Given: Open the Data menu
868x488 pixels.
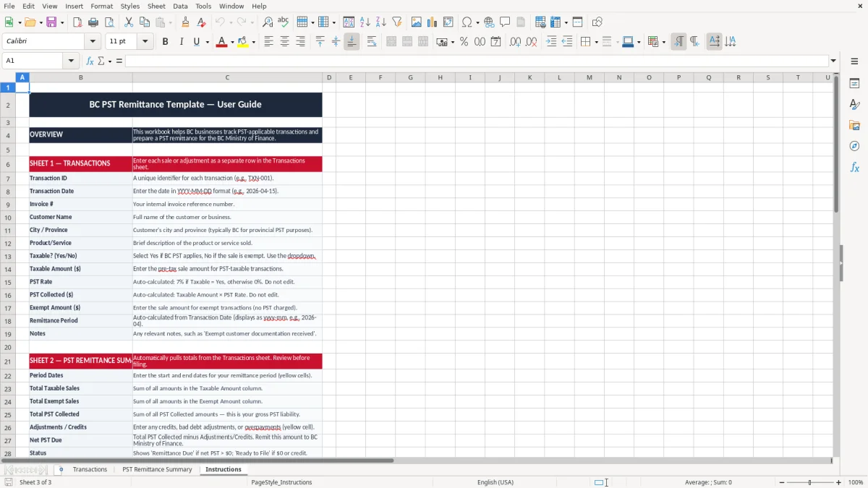Looking at the screenshot, I should click(x=180, y=6).
